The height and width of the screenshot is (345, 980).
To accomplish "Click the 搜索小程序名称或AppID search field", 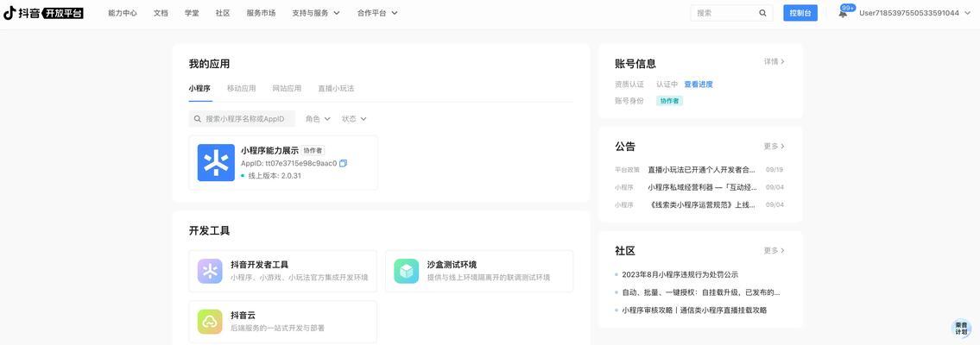I will [x=243, y=118].
